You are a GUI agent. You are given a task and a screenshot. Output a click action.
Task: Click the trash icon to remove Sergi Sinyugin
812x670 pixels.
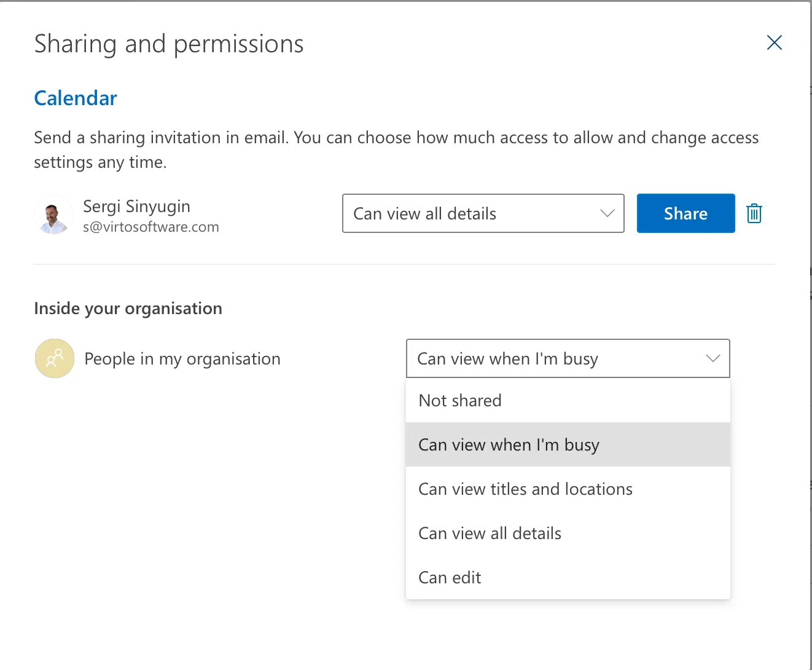coord(754,213)
